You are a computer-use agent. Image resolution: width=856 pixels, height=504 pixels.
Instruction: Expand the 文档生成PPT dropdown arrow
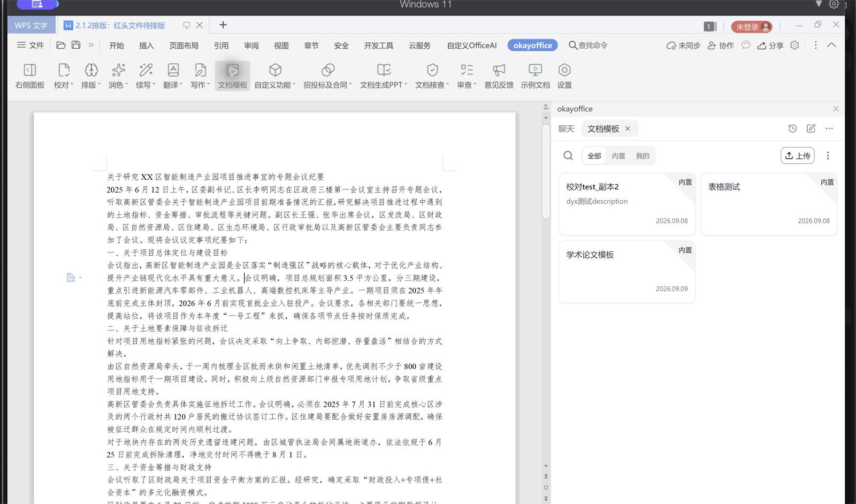[x=406, y=85]
